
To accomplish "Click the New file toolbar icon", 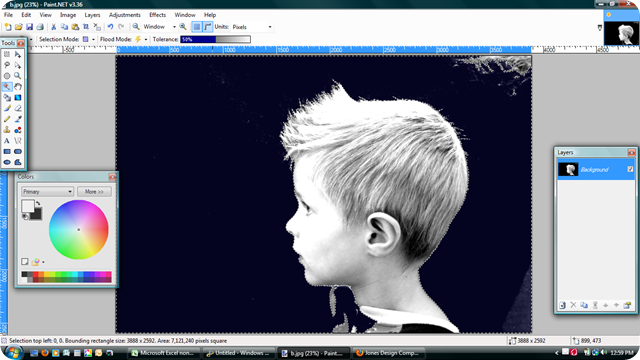I will [x=8, y=27].
